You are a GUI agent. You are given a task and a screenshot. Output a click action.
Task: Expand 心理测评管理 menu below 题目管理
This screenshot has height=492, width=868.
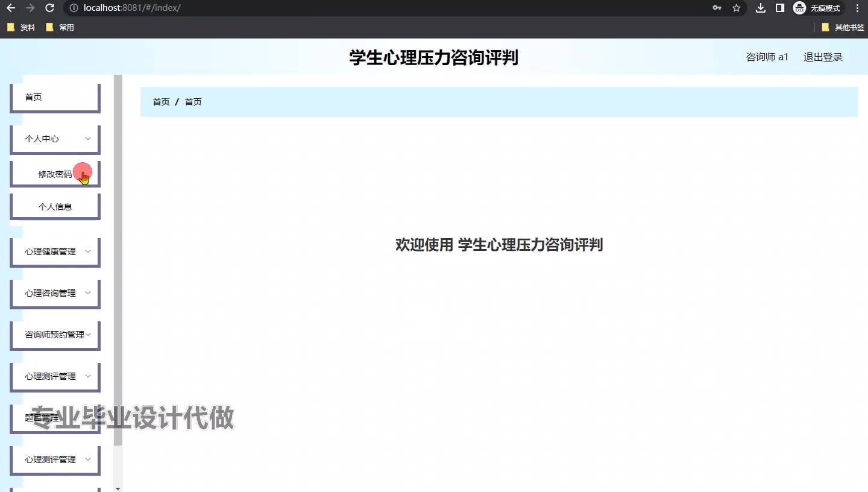[x=55, y=459]
